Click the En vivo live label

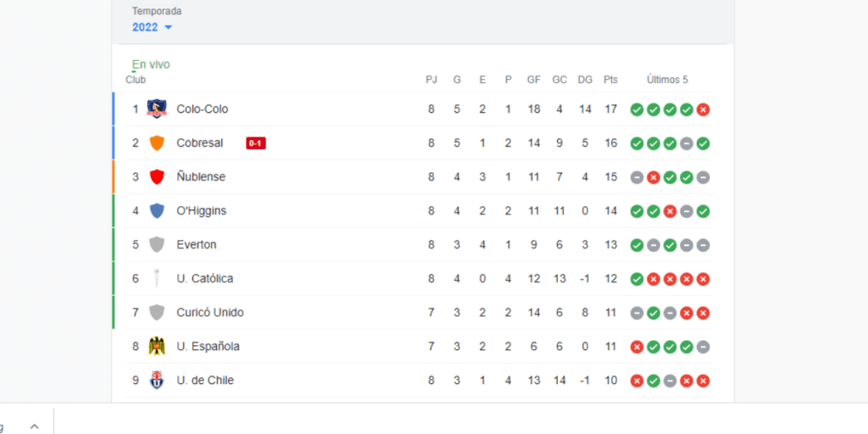(151, 64)
